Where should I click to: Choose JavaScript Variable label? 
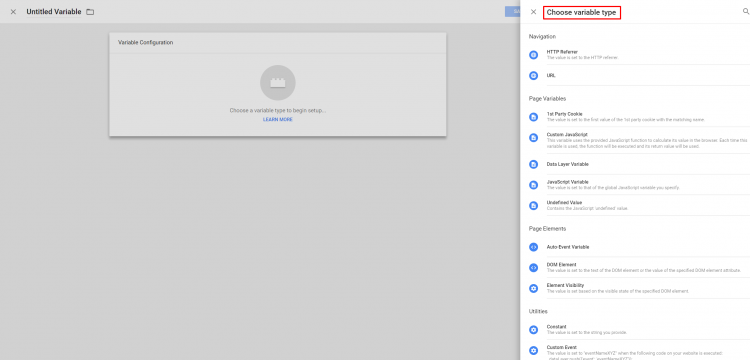point(567,182)
